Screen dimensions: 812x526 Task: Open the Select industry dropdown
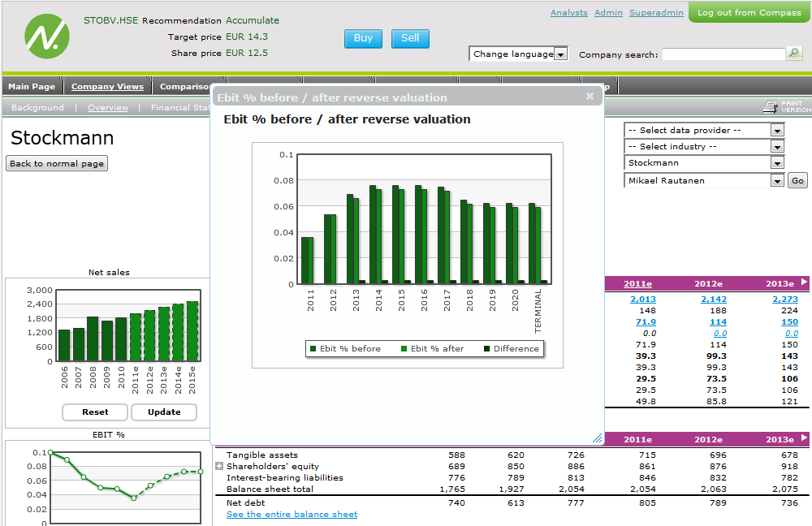[704, 146]
